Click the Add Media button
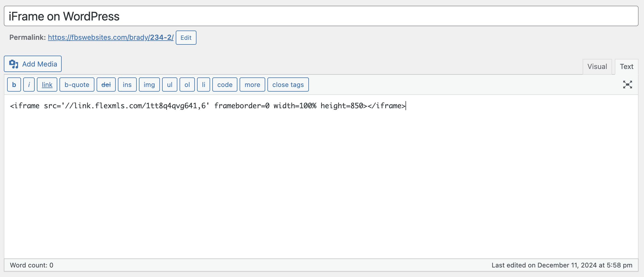The width and height of the screenshot is (644, 277). pyautogui.click(x=33, y=64)
